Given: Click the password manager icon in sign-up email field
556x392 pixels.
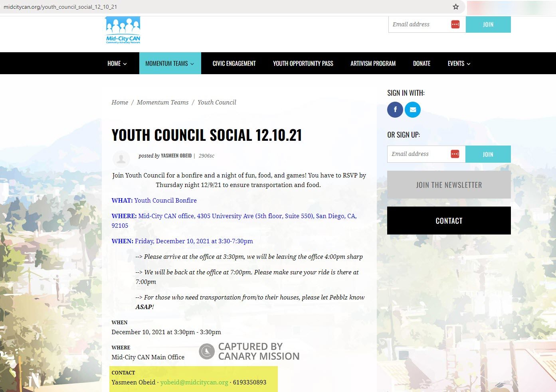Looking at the screenshot, I should 455,154.
